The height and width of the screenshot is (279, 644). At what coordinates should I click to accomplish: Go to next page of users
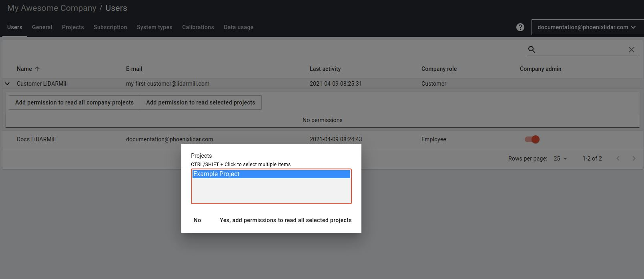[634, 159]
